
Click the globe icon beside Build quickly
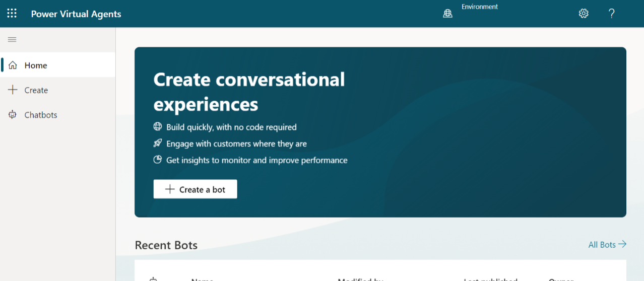click(158, 127)
